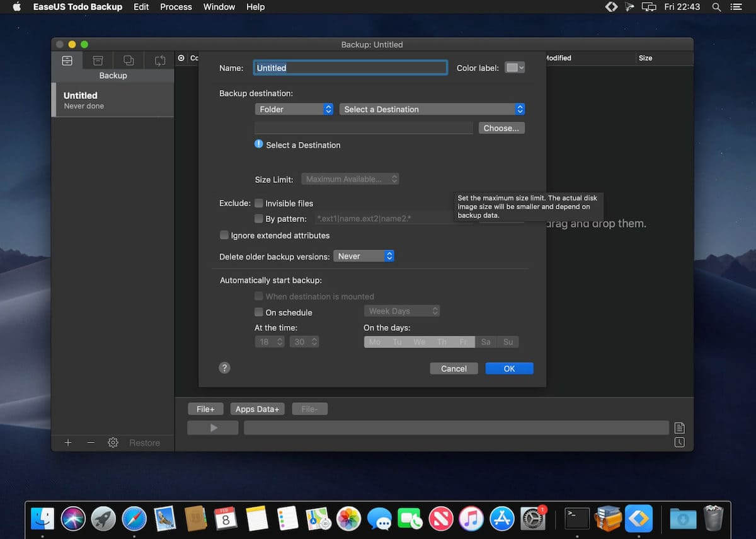Click Cancel in the dialog
The width and height of the screenshot is (756, 539).
pos(454,369)
